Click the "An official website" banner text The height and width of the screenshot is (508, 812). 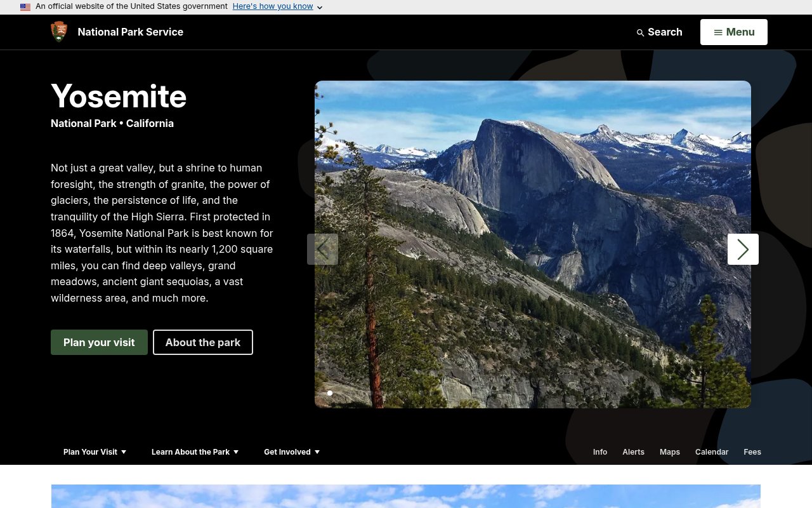pyautogui.click(x=131, y=6)
